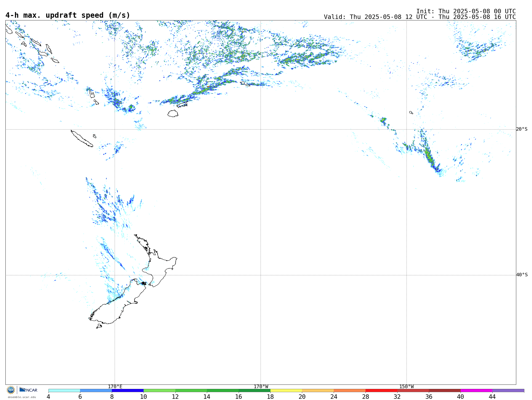Click Stewart Island below South Island
The image size is (532, 400).
(x=99, y=326)
